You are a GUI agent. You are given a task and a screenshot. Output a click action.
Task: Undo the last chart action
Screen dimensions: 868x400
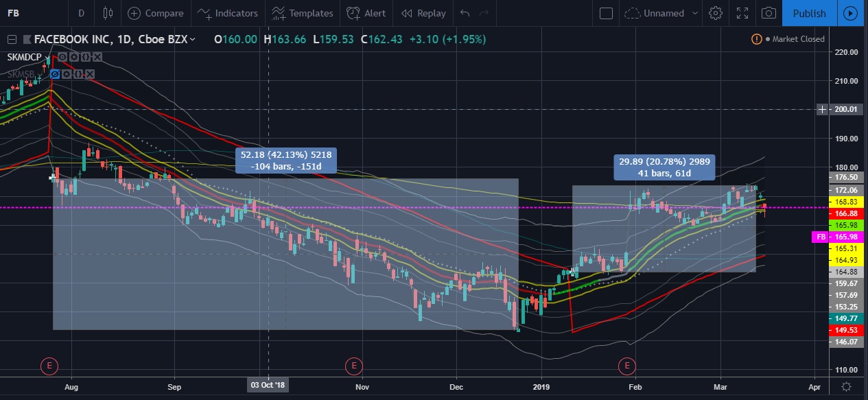465,13
